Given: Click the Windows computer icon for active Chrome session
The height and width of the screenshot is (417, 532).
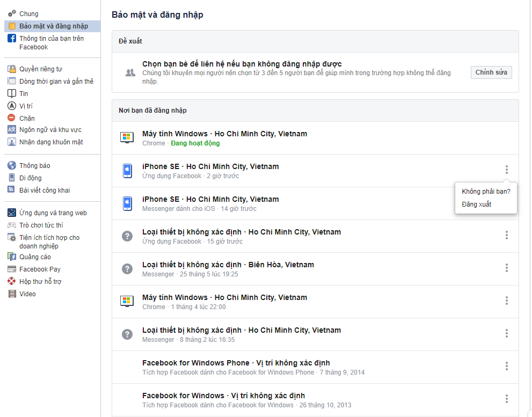Looking at the screenshot, I should pyautogui.click(x=127, y=138).
